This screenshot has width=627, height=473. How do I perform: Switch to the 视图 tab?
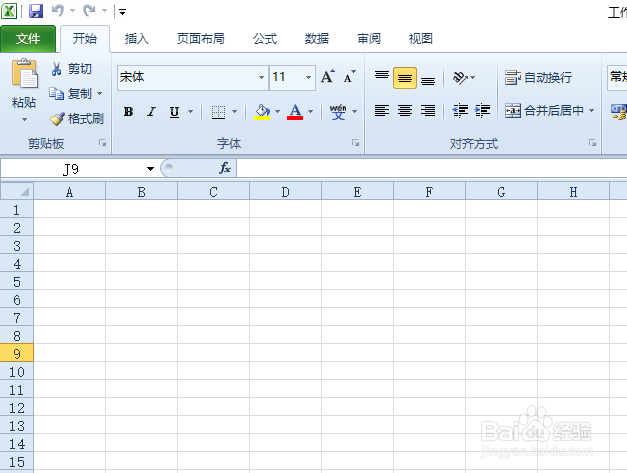420,39
